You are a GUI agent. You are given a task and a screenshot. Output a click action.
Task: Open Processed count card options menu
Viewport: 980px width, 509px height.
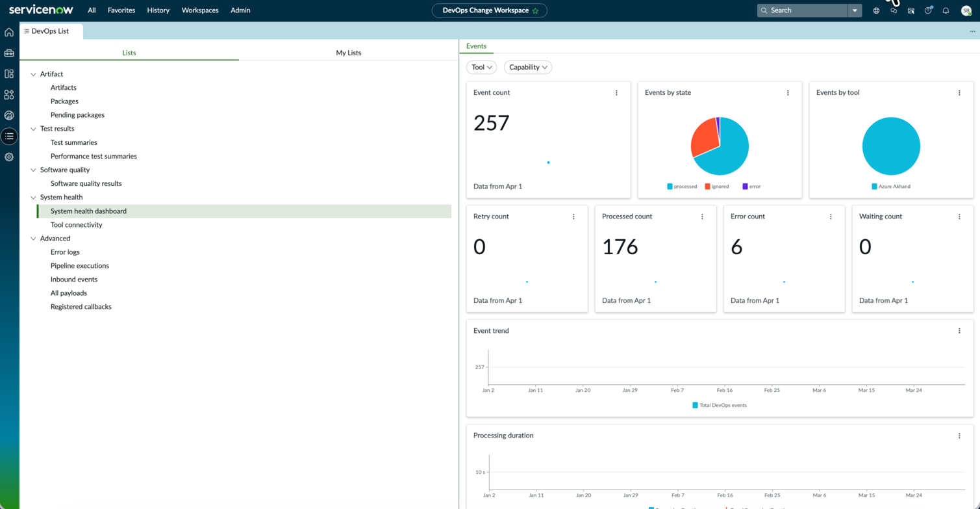[x=702, y=216]
